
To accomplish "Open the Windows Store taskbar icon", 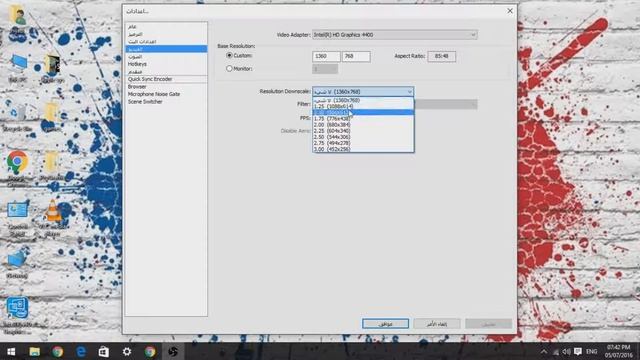I will (x=104, y=351).
